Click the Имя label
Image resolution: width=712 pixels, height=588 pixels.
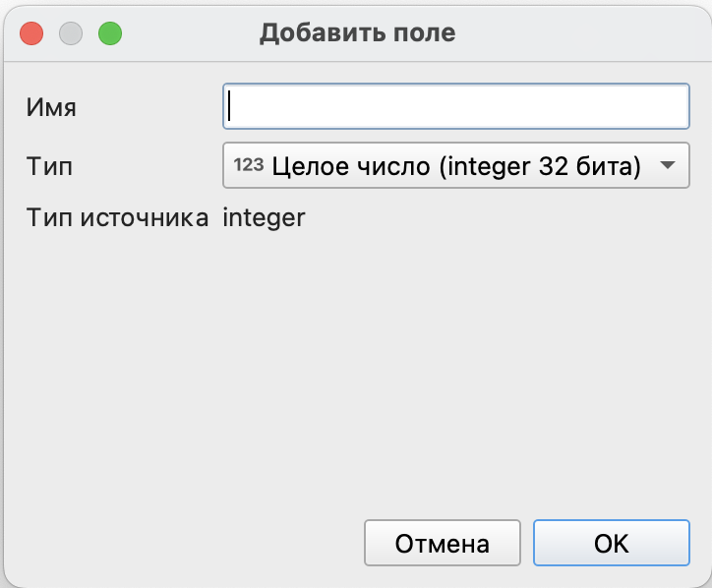point(51,107)
